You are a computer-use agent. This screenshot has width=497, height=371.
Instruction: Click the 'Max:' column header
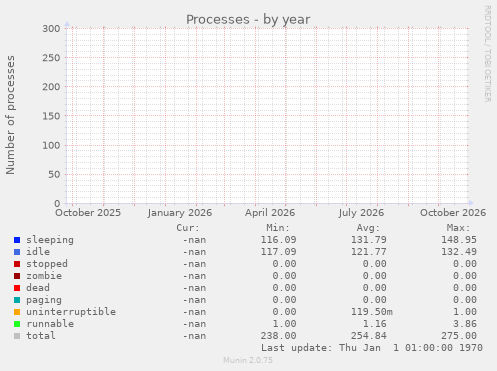point(458,228)
